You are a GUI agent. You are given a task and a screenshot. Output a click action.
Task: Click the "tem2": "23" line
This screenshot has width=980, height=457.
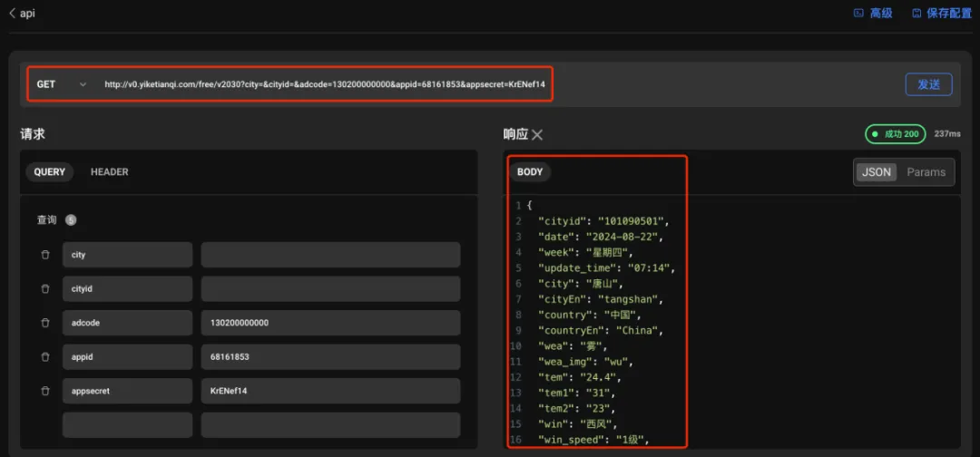[577, 408]
